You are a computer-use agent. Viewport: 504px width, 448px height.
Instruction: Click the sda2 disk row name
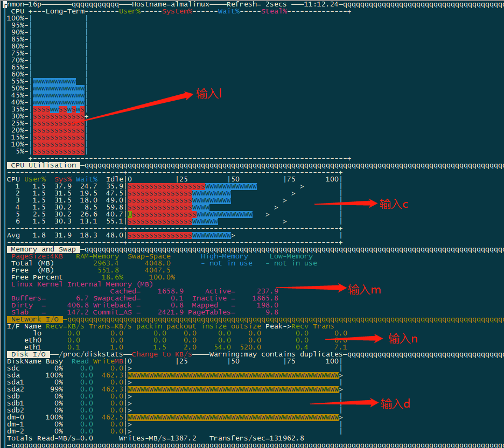[x=16, y=389]
